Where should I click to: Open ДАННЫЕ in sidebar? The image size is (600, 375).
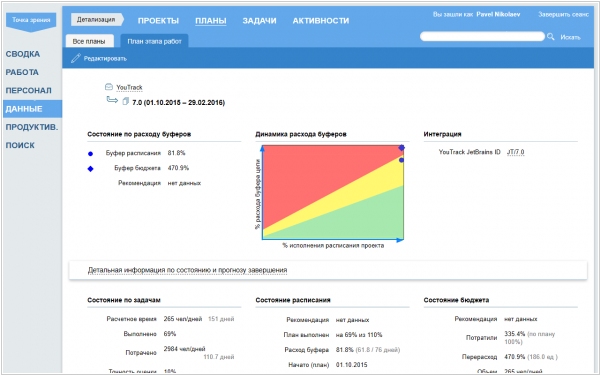click(32, 109)
